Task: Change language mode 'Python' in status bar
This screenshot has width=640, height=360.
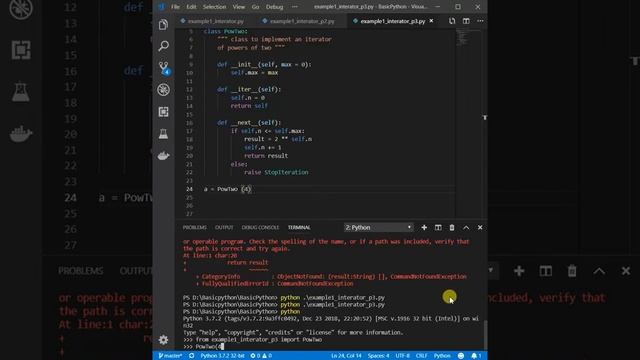Action: tap(442, 356)
